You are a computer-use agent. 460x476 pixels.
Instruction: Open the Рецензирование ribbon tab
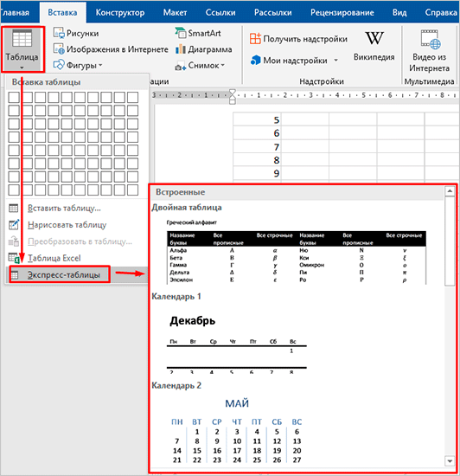coord(342,12)
